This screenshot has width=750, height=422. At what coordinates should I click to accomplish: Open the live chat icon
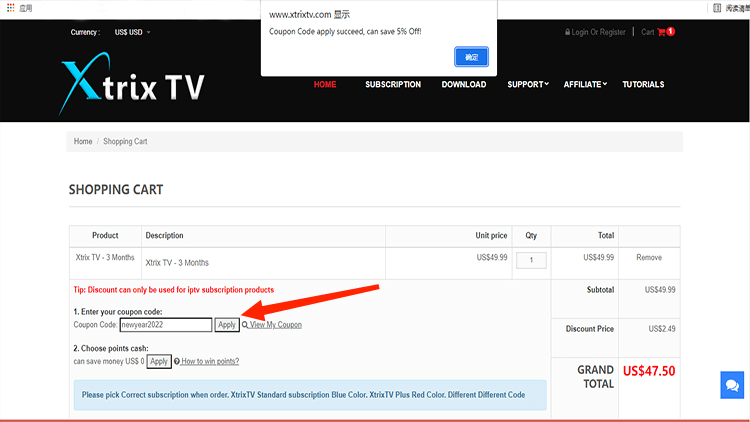[x=732, y=385]
